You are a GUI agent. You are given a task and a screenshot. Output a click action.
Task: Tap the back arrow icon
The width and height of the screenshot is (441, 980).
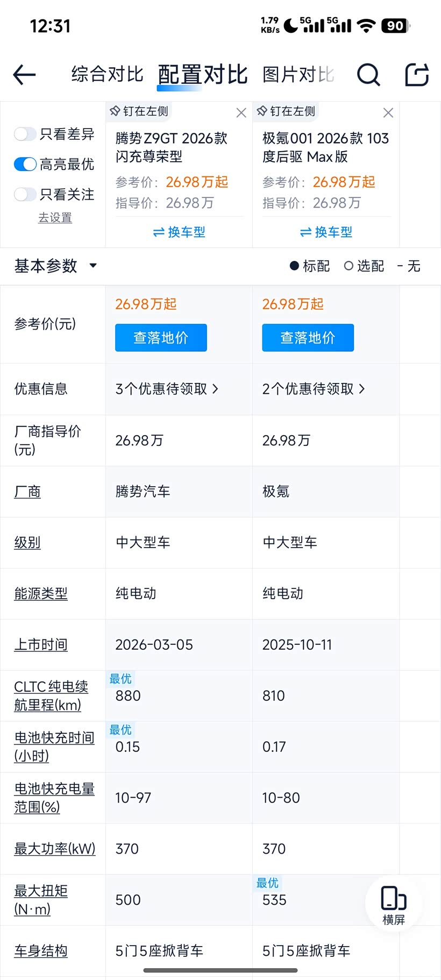point(24,75)
